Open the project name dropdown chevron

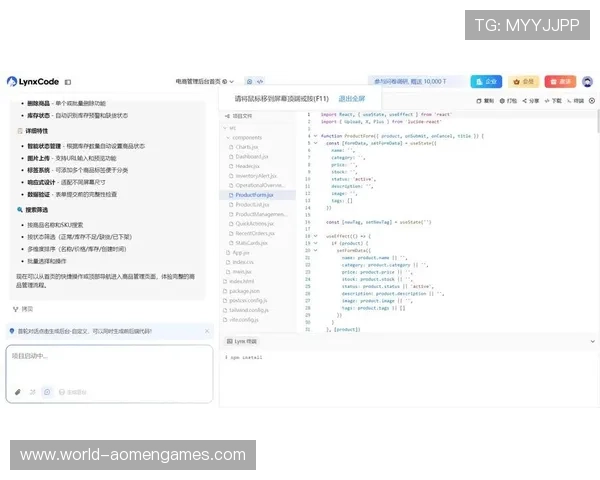(232, 82)
